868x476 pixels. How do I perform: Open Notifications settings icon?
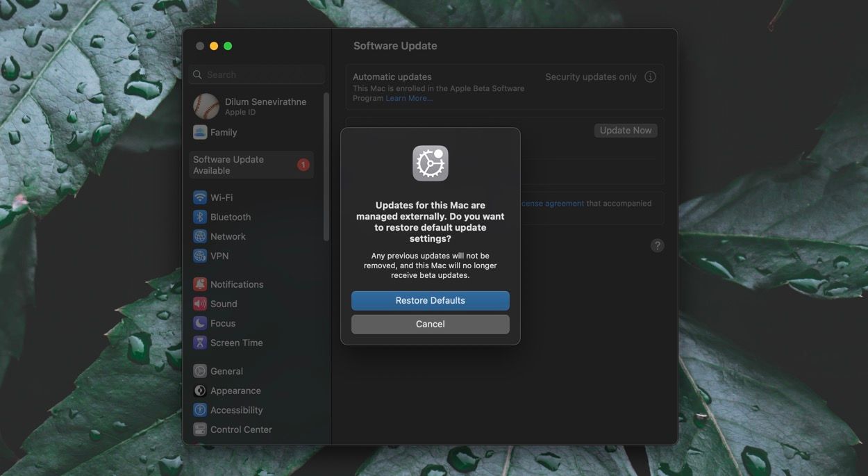coord(200,284)
